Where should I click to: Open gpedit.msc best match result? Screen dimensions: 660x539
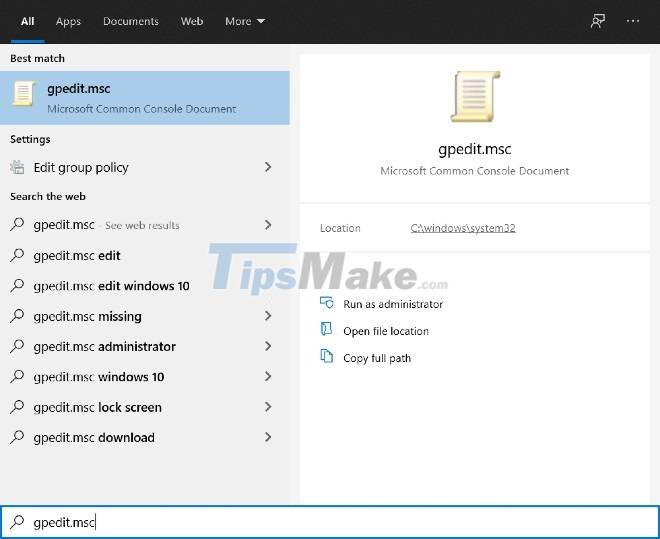pyautogui.click(x=145, y=98)
